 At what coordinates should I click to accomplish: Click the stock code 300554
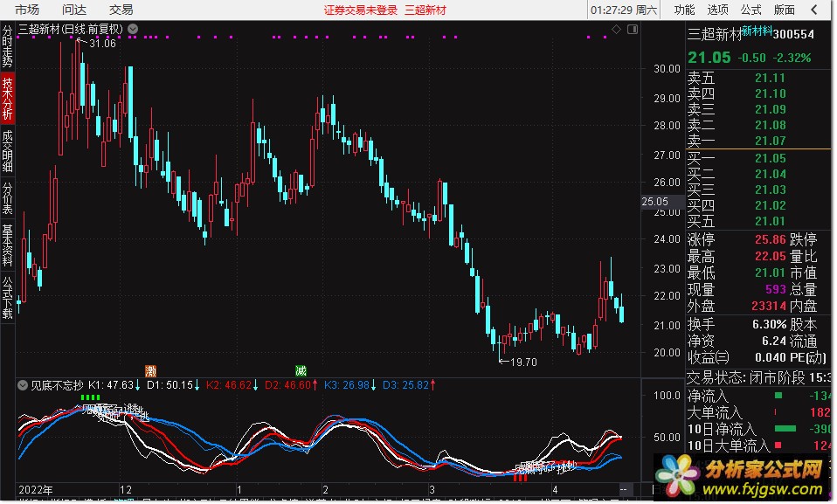(x=794, y=34)
